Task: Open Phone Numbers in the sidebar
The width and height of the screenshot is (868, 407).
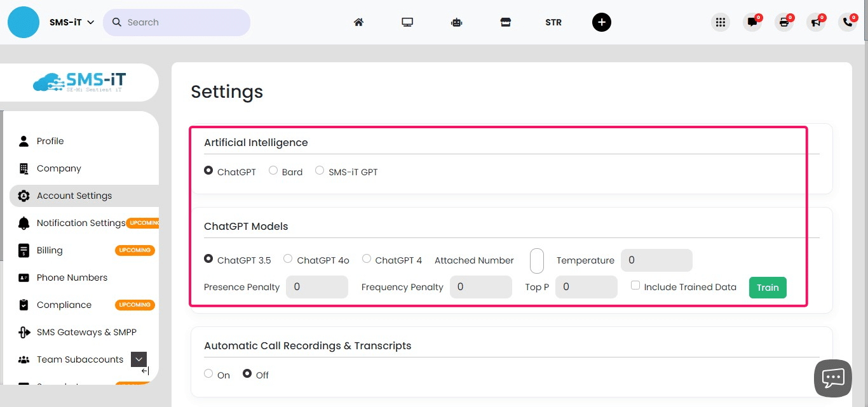Action: [x=72, y=277]
